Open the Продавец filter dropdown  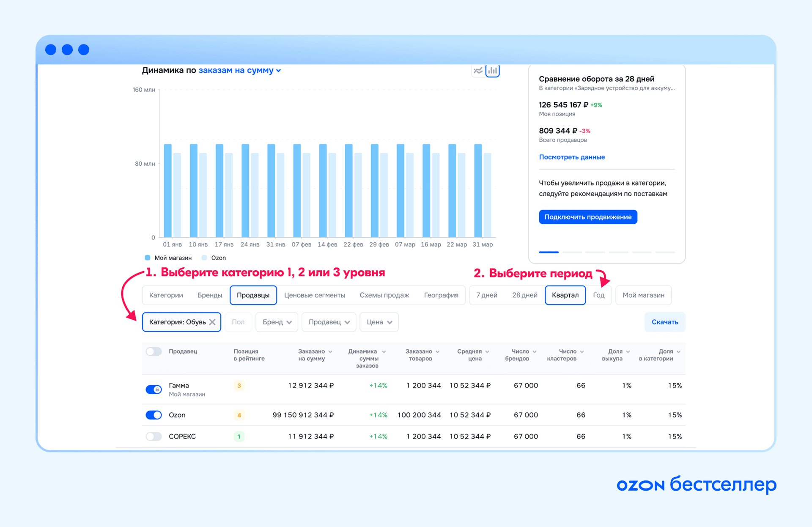(x=329, y=322)
